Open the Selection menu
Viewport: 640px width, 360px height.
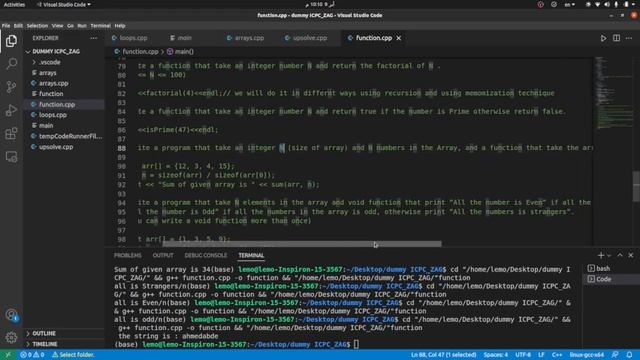pos(37,25)
